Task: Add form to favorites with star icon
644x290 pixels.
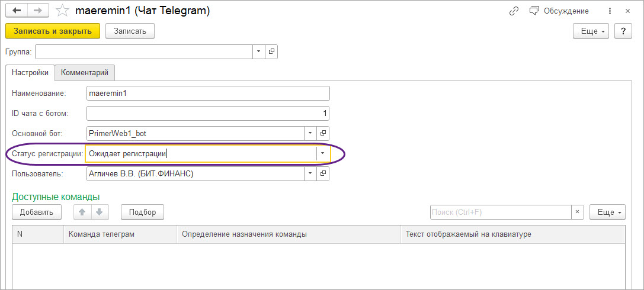Action: click(x=61, y=11)
